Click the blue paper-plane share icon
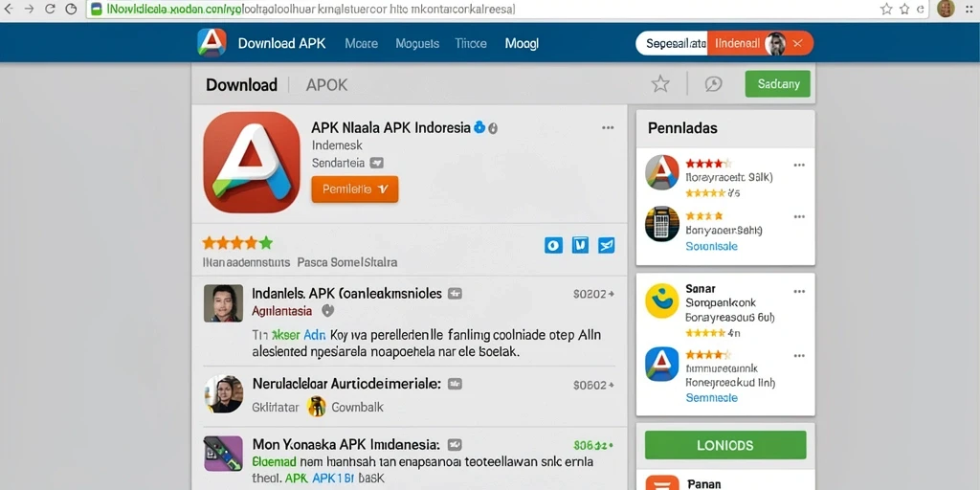This screenshot has height=490, width=980. coord(606,245)
